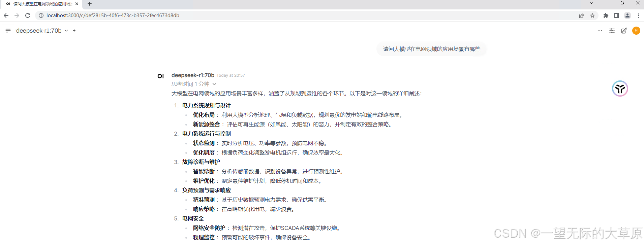Open the Chrome three-dot menu
The image size is (644, 244).
tap(638, 15)
